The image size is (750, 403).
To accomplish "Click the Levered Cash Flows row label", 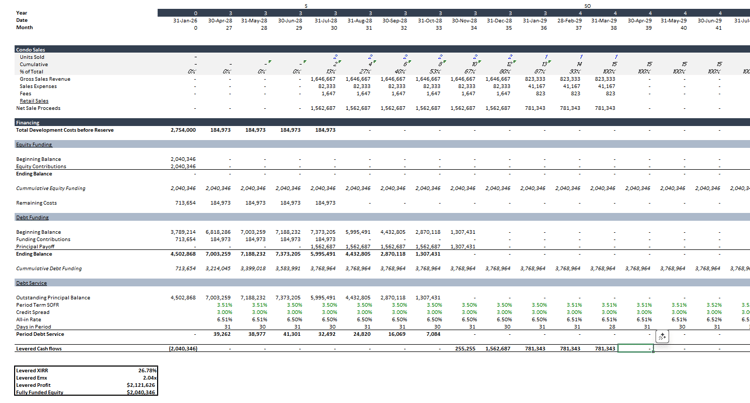I will tap(39, 349).
